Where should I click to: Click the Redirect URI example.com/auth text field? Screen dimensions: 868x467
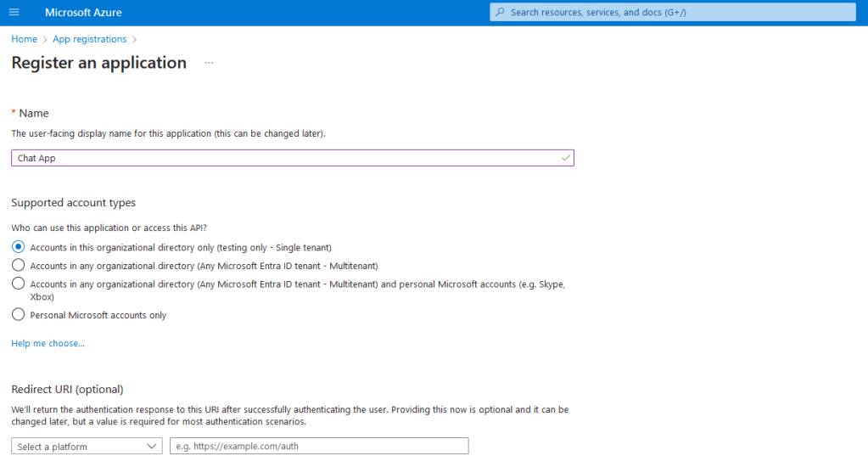tap(319, 447)
